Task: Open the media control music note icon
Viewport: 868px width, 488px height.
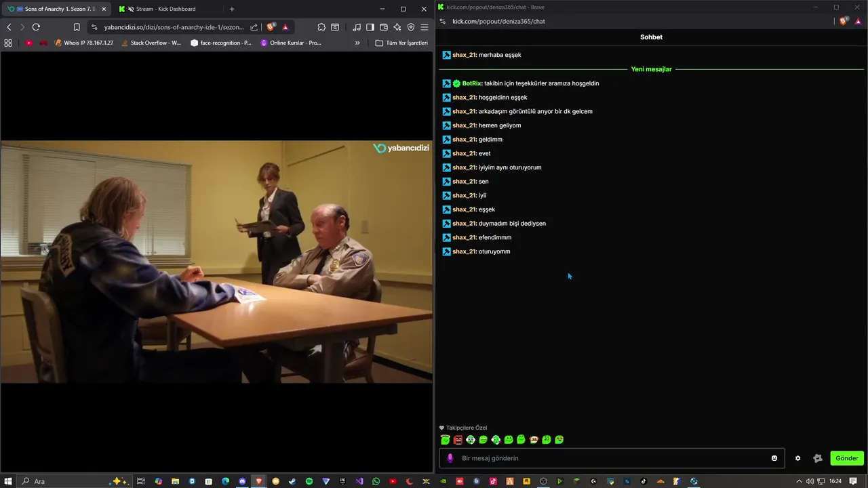Action: click(x=357, y=27)
